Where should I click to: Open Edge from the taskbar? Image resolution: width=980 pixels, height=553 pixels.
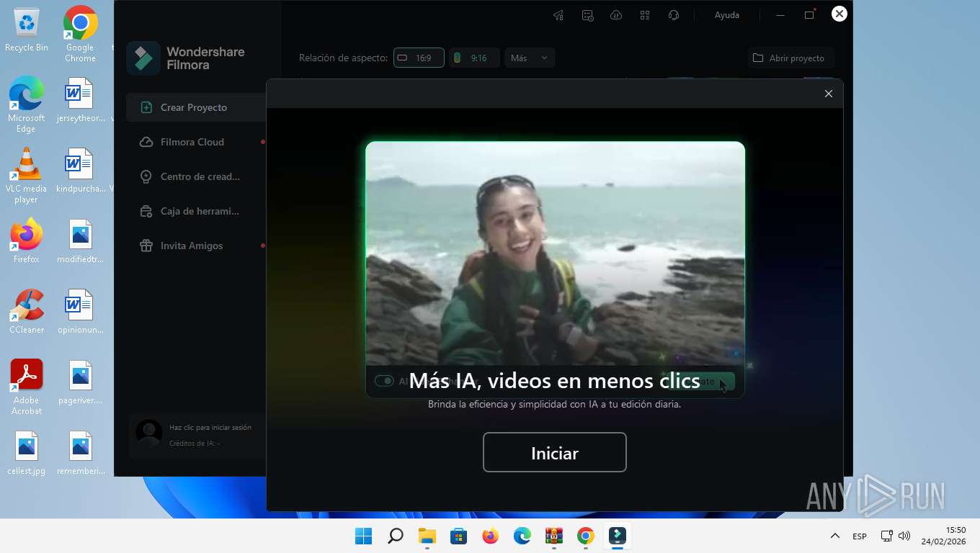point(522,536)
